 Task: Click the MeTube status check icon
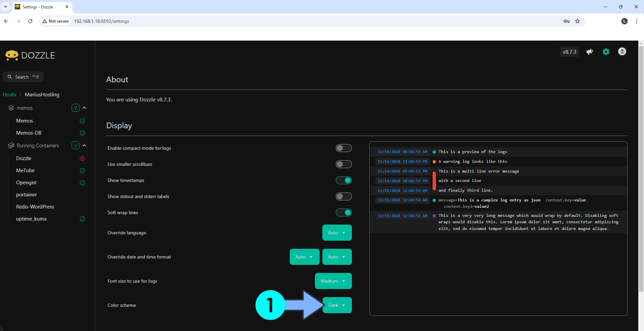(x=82, y=171)
